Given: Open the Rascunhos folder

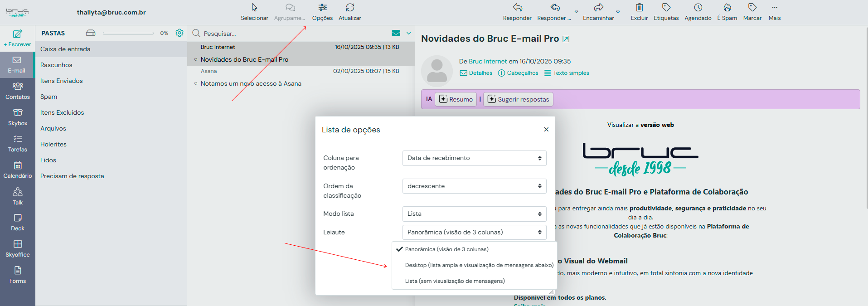Looking at the screenshot, I should (x=111, y=65).
